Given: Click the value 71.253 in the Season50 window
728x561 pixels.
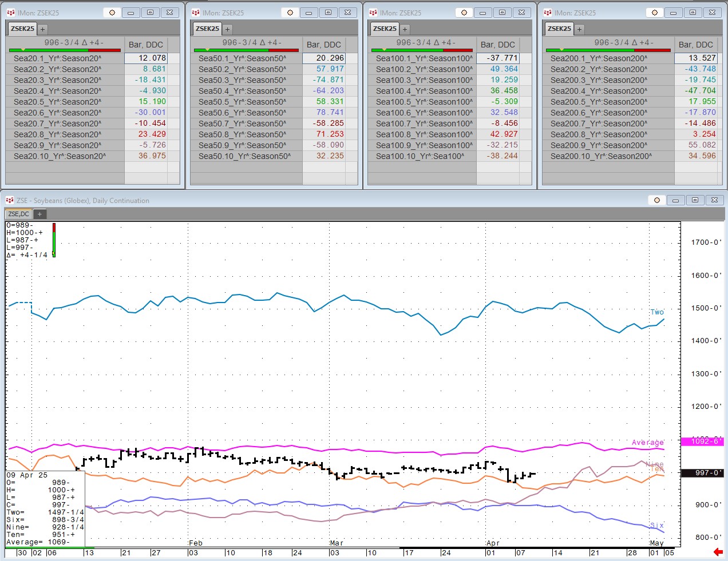Looking at the screenshot, I should tap(330, 134).
